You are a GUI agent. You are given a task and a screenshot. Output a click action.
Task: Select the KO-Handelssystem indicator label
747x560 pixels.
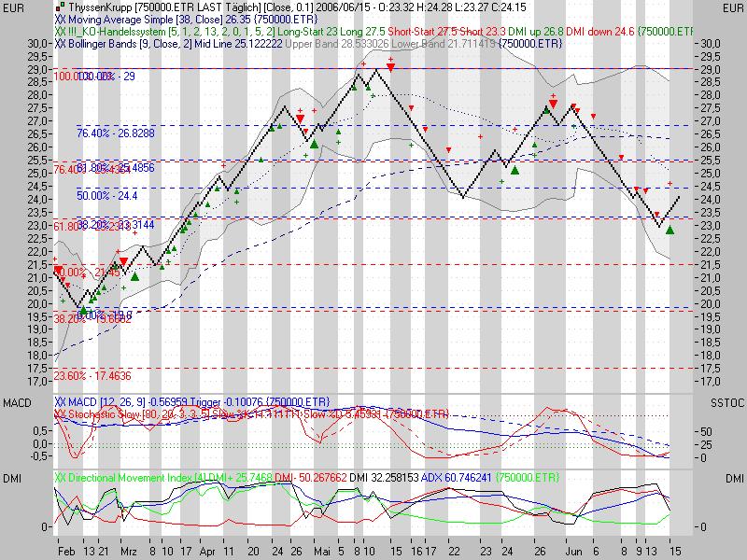171,32
